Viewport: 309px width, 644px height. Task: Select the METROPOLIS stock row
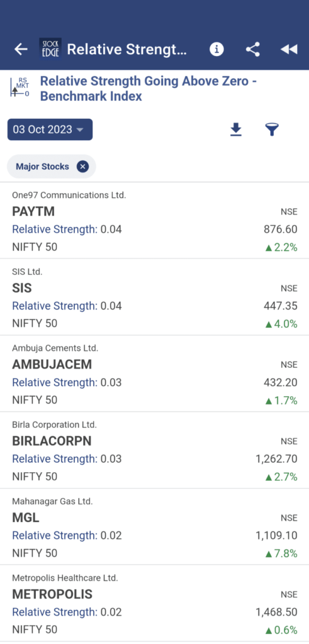coord(155,603)
